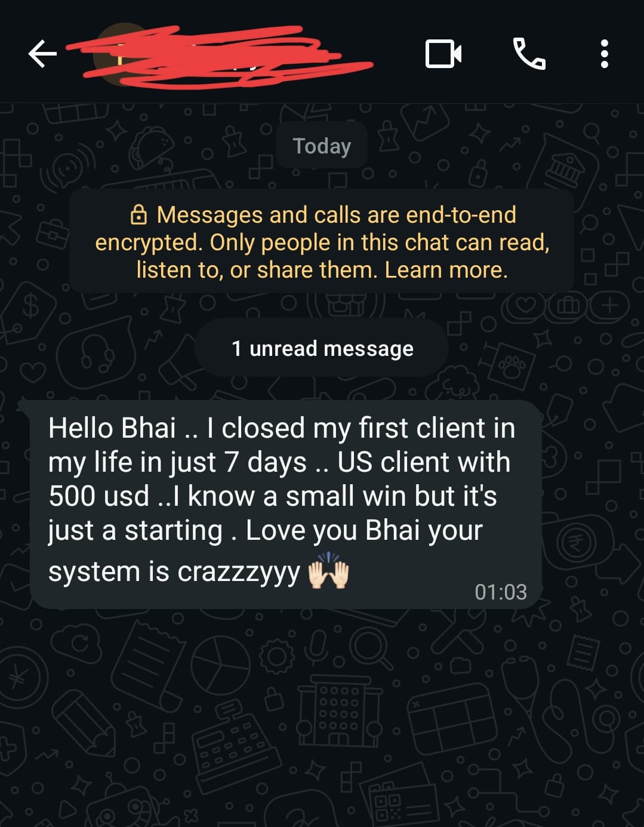Start a video call with the camera icon
This screenshot has width=644, height=827.
[443, 54]
